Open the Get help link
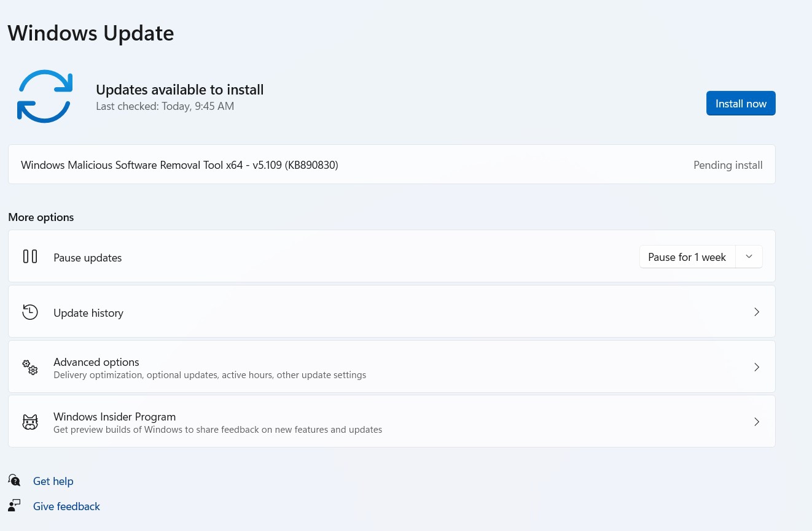This screenshot has height=531, width=812. [53, 481]
